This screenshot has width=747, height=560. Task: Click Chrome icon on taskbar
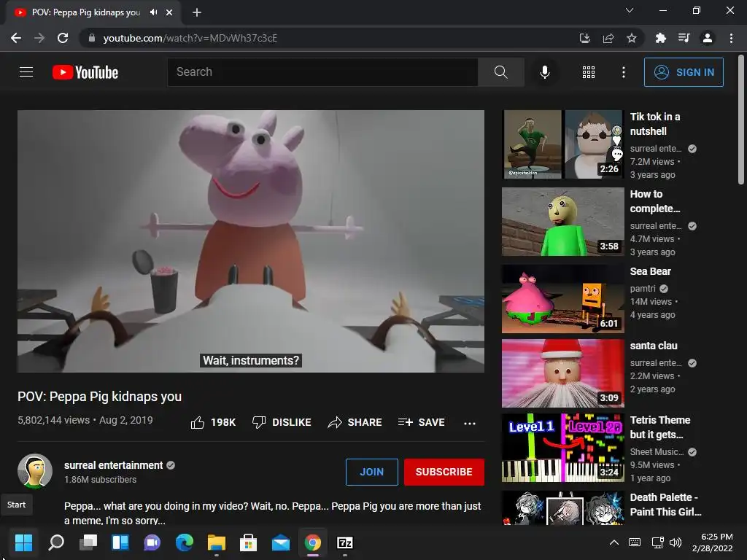[x=313, y=542]
